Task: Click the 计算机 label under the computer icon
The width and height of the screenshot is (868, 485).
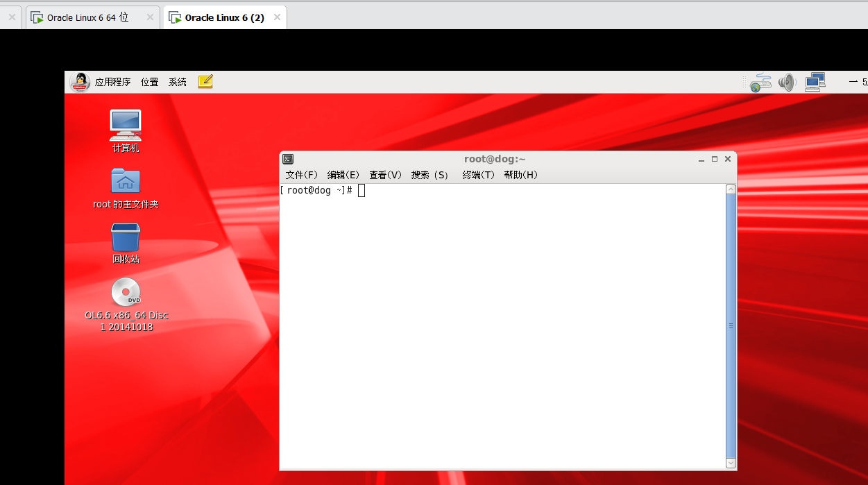Action: (x=126, y=148)
